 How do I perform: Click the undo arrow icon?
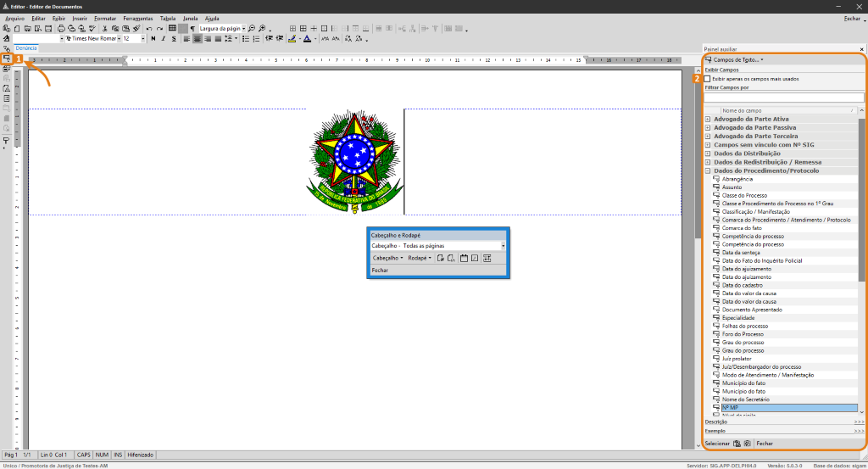[149, 29]
